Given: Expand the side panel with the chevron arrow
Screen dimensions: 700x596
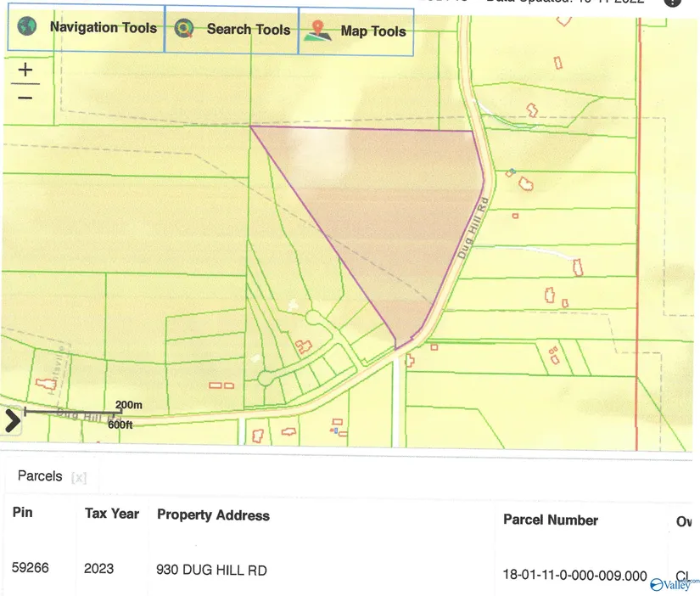Looking at the screenshot, I should [x=12, y=420].
